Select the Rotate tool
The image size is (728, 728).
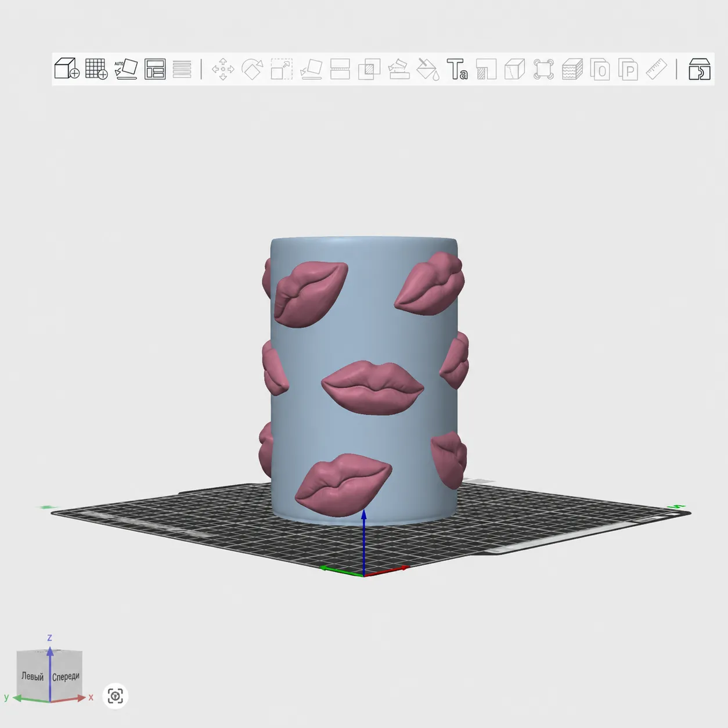pyautogui.click(x=253, y=69)
